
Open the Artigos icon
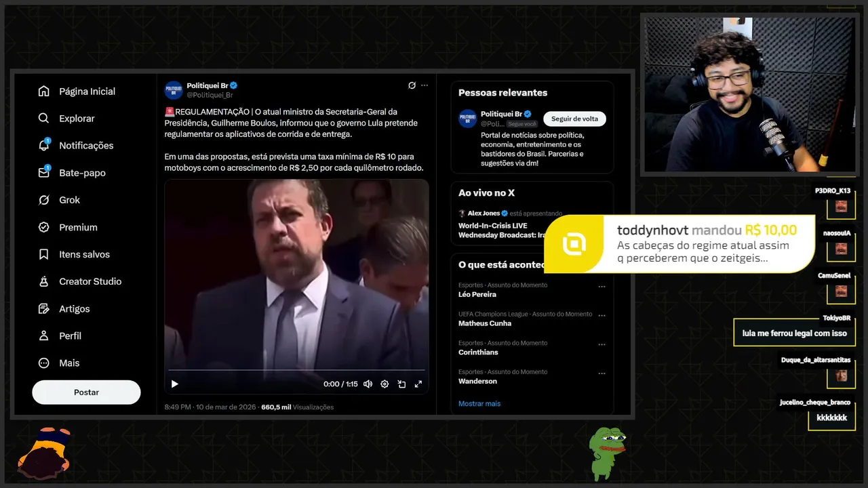pos(44,308)
